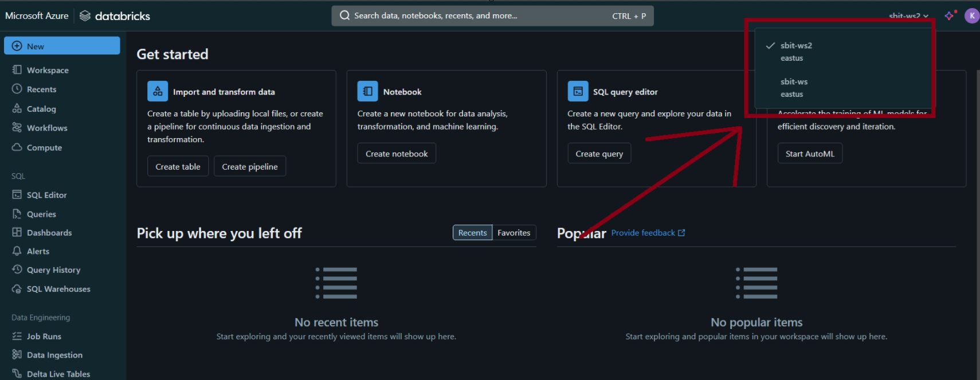Click the 'Data Engineering' section label
Image resolution: width=980 pixels, height=380 pixels.
point(41,317)
